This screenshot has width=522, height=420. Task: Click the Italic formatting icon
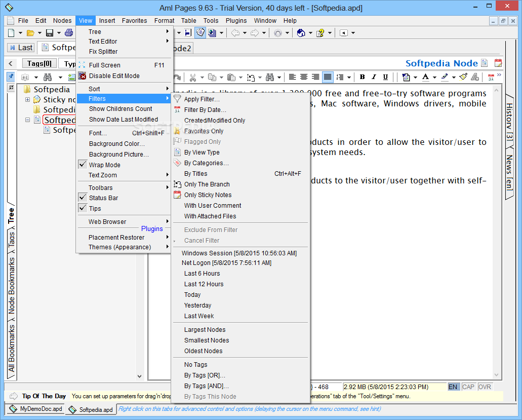[374, 78]
